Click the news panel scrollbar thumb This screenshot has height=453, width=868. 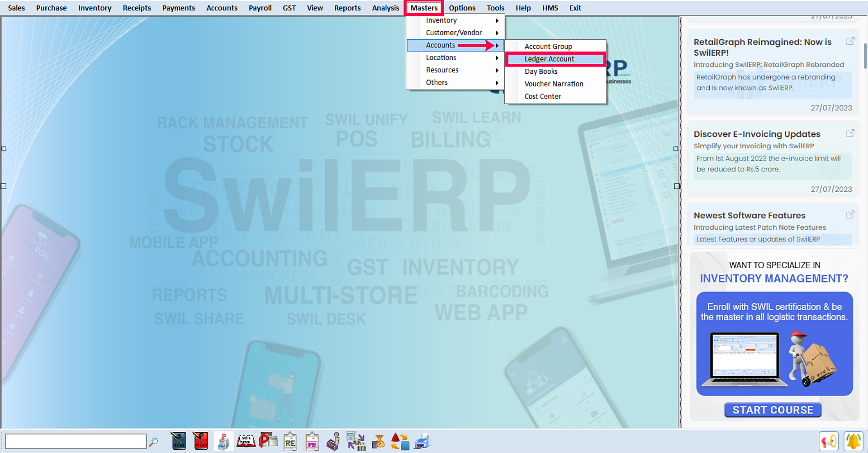click(865, 55)
